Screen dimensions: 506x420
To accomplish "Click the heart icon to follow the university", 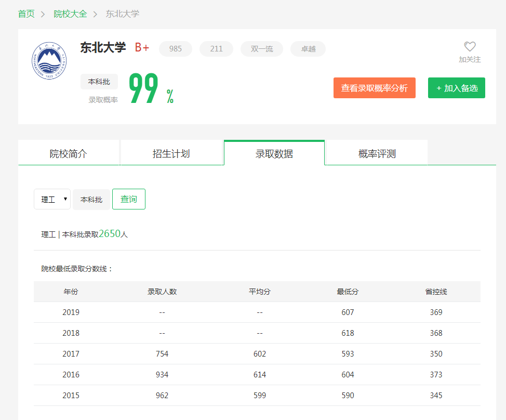I will (470, 46).
